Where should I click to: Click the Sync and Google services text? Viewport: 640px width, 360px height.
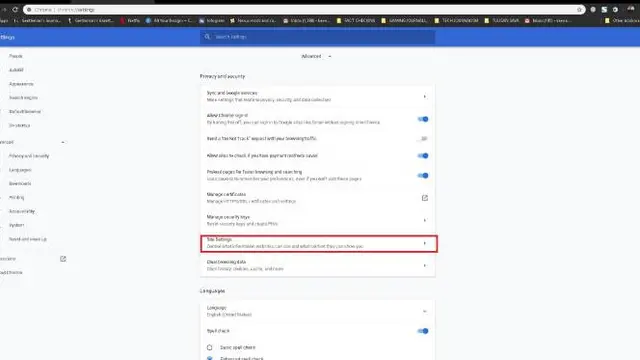232,93
